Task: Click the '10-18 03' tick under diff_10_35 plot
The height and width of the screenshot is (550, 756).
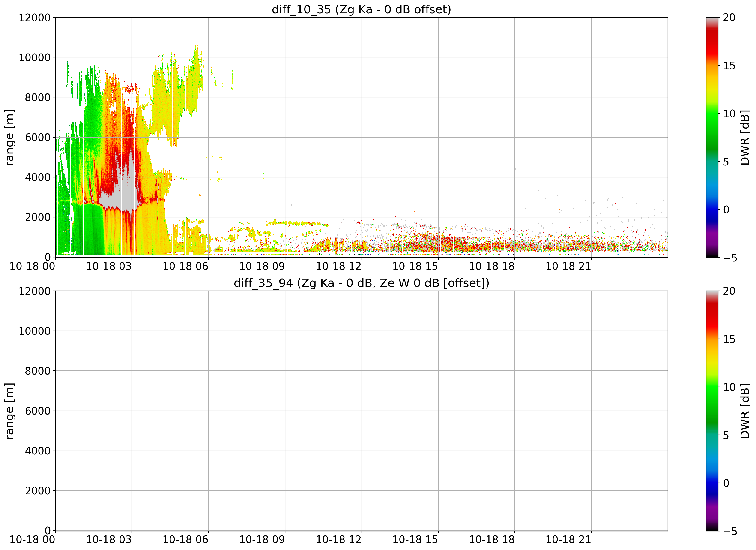Action: pyautogui.click(x=109, y=266)
